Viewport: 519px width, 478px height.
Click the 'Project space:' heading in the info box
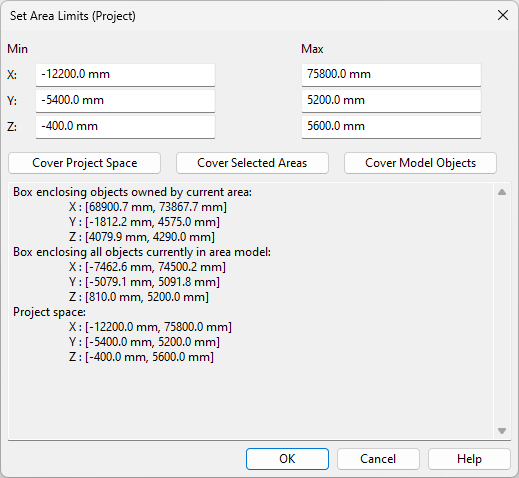point(49,312)
